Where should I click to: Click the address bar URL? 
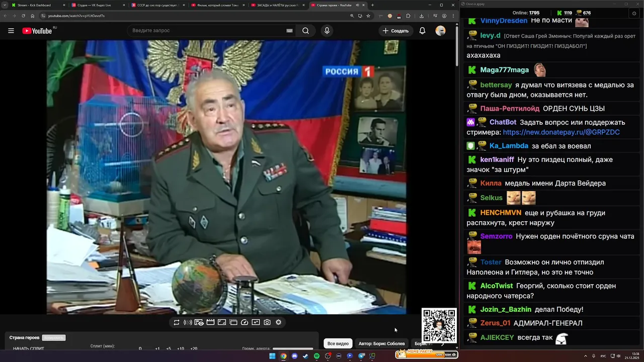point(76,16)
